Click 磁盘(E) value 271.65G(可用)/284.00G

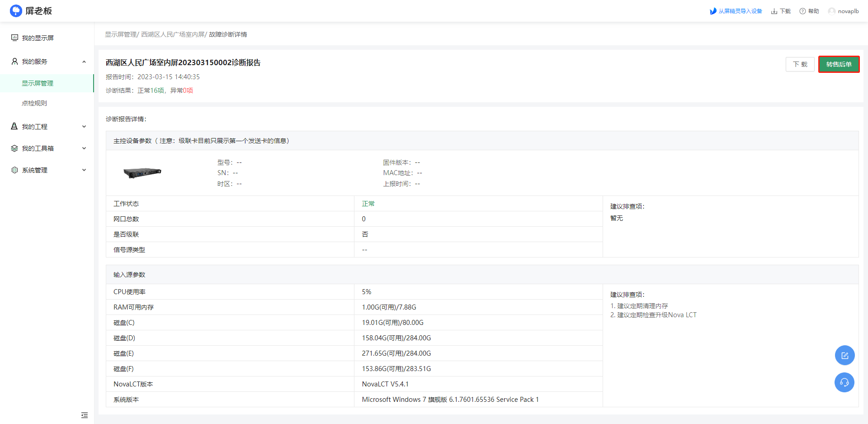tap(396, 353)
